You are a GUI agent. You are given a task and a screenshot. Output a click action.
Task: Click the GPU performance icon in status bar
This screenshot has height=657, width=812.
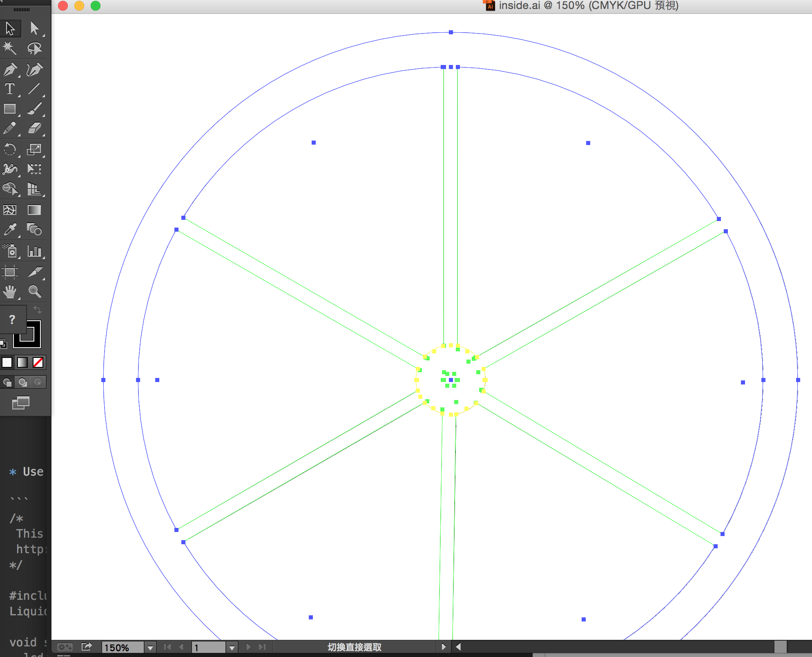[65, 647]
